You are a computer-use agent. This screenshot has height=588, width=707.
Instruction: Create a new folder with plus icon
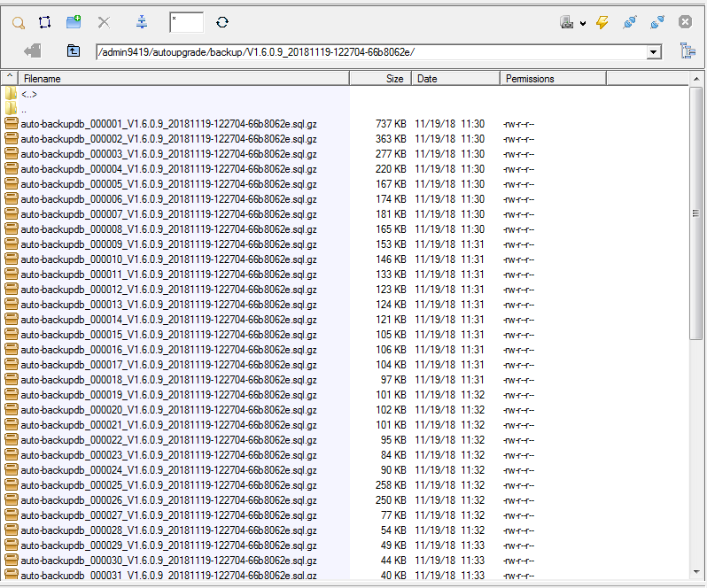[74, 21]
